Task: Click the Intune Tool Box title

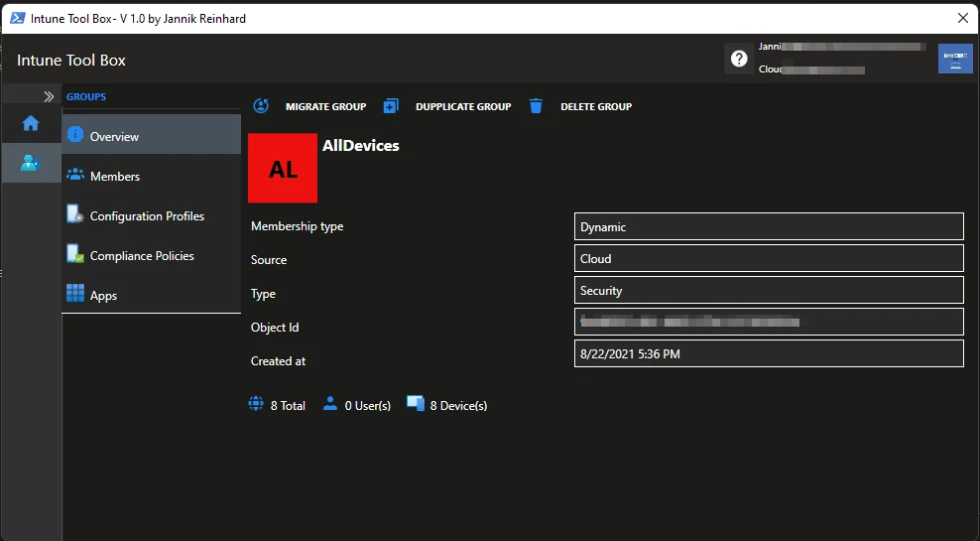Action: point(71,60)
